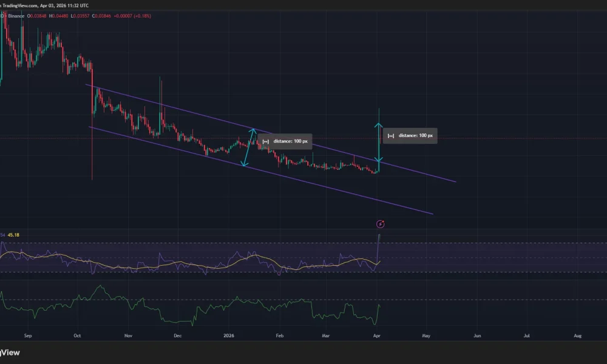
Task: Click the 2026 label on the time axis
Action: click(228, 335)
